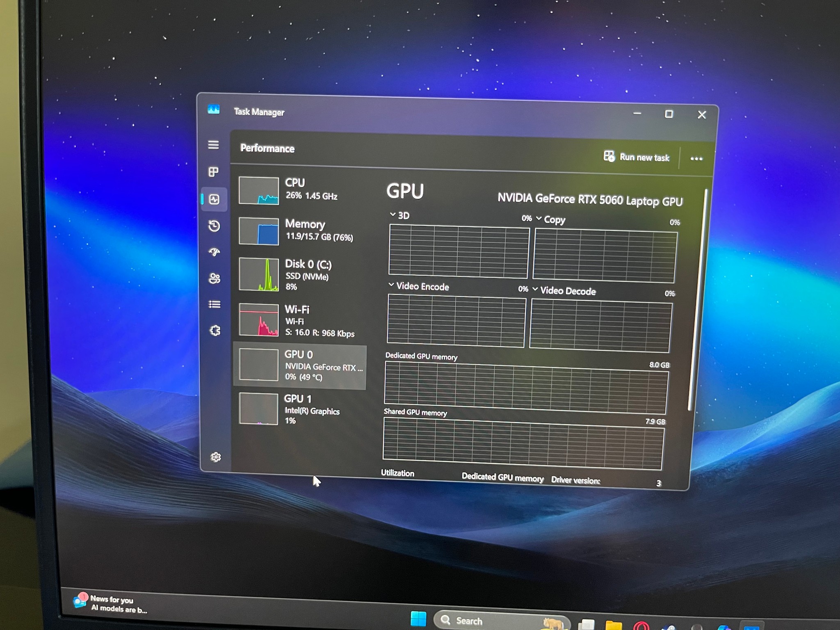The width and height of the screenshot is (840, 630).
Task: Click the CPU mini graph thumbnail
Action: click(259, 191)
